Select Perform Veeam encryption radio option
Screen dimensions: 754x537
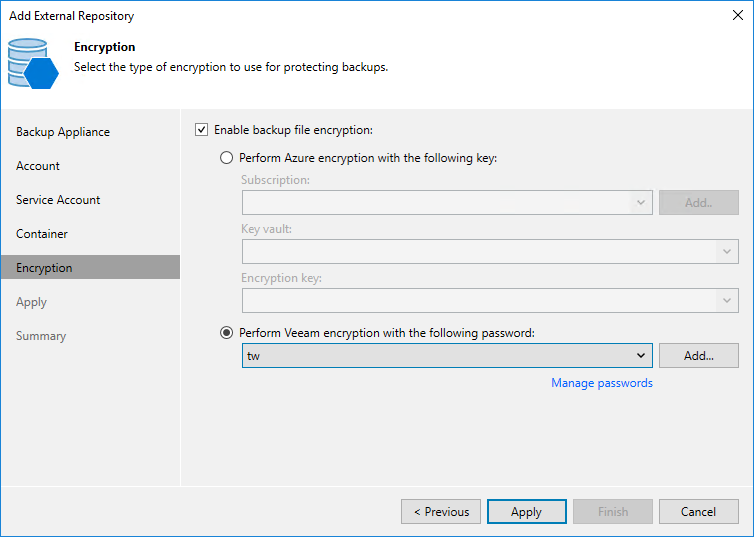tap(227, 332)
